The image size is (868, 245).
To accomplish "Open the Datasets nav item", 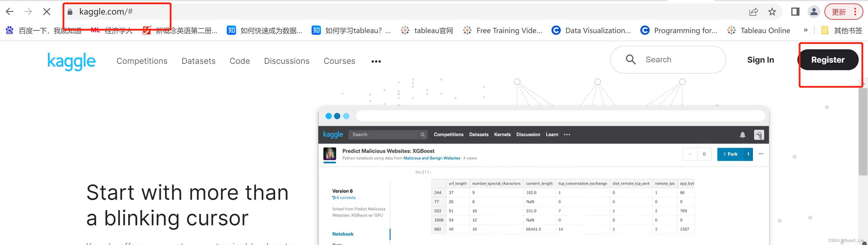I will tap(198, 61).
